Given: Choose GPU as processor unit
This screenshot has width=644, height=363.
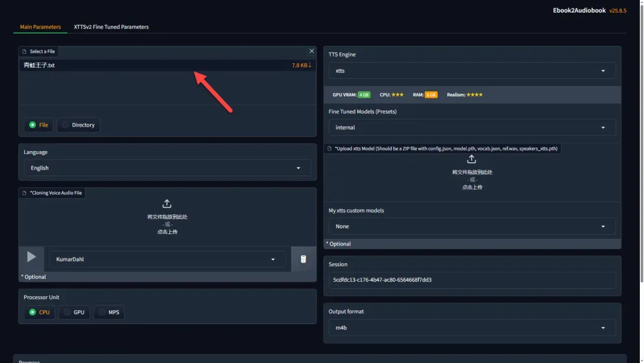Looking at the screenshot, I should pos(75,312).
